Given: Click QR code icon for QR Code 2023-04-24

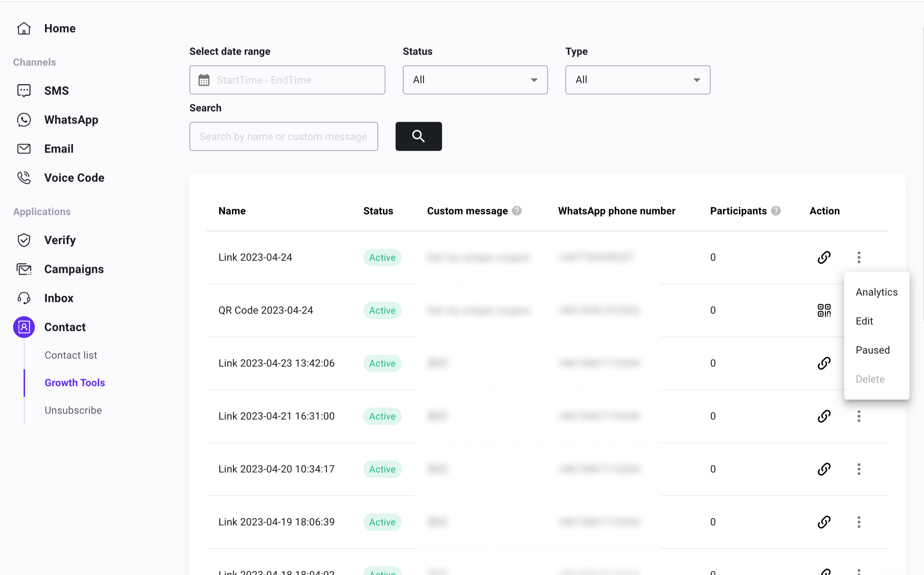Looking at the screenshot, I should point(824,310).
